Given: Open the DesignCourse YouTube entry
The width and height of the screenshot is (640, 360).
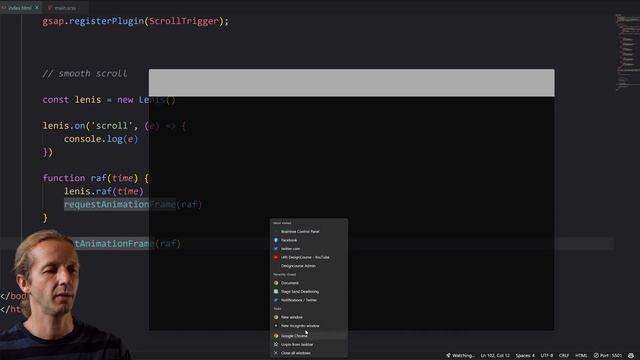Looking at the screenshot, I should 305,257.
